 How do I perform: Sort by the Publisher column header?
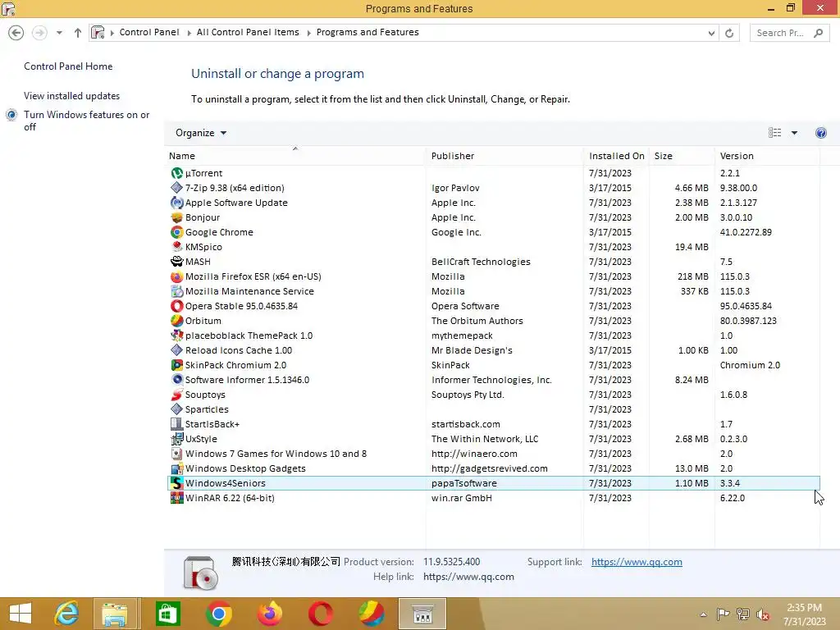pyautogui.click(x=504, y=156)
